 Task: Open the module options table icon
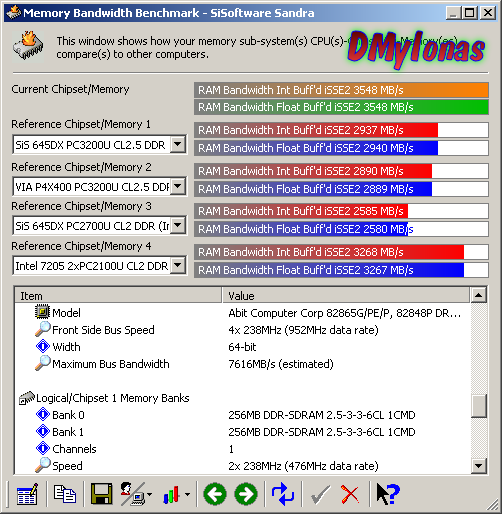click(27, 494)
